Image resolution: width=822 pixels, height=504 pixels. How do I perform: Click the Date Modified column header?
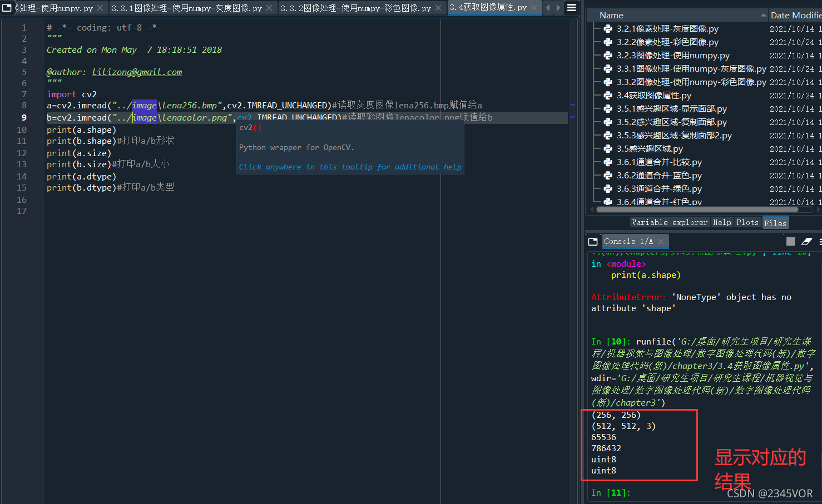[795, 14]
